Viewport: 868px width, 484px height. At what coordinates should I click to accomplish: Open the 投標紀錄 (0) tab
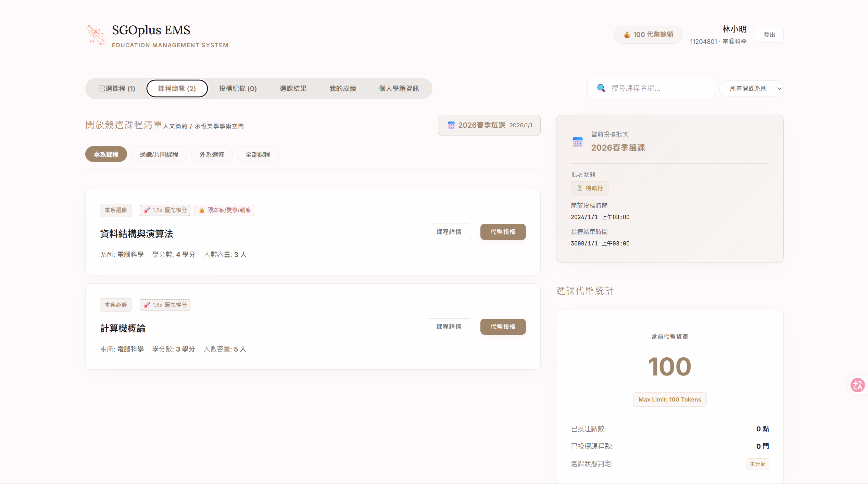(x=238, y=89)
